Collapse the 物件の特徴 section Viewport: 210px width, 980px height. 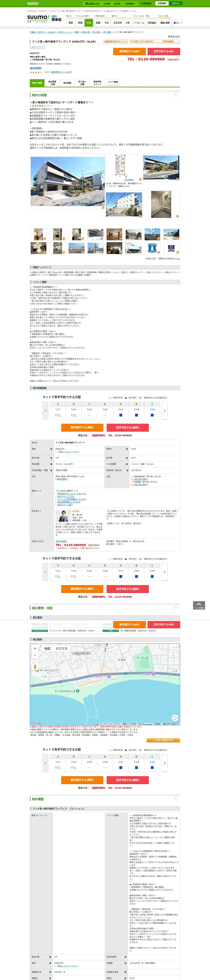pos(176,95)
